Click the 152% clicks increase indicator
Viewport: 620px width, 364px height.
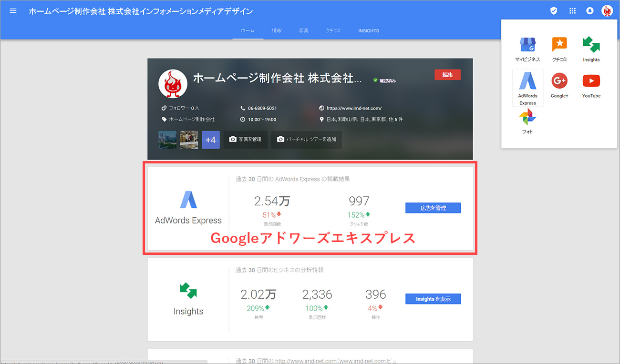point(359,215)
